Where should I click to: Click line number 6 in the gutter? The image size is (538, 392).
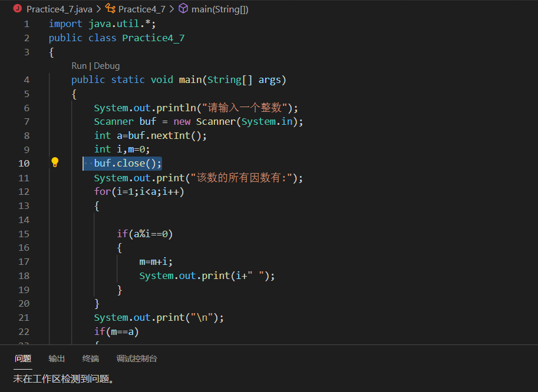(26, 108)
